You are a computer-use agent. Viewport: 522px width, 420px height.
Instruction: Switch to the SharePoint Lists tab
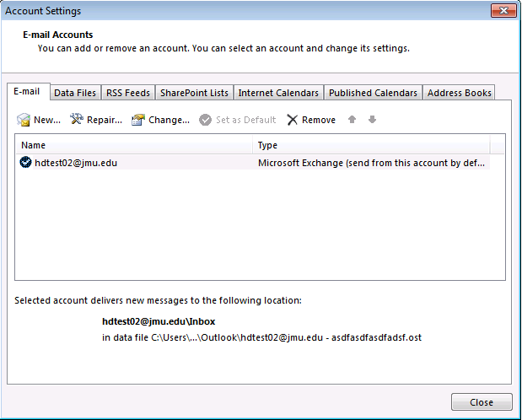click(195, 93)
